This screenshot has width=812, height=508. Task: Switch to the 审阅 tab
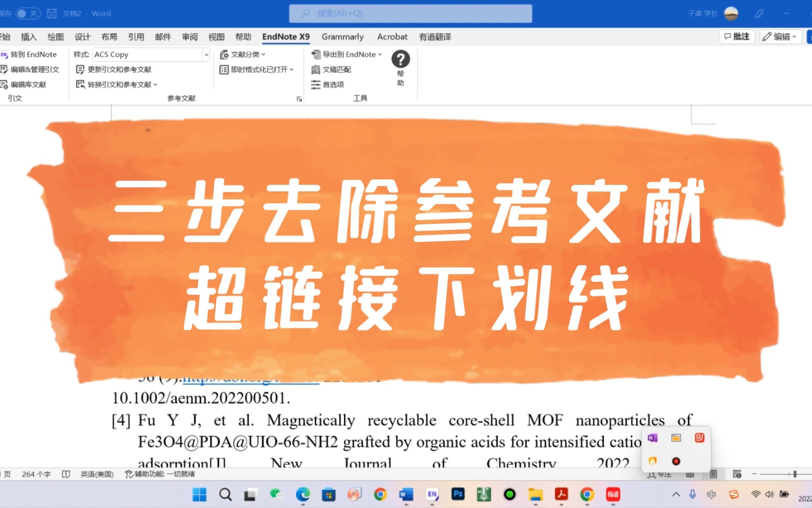tap(190, 37)
